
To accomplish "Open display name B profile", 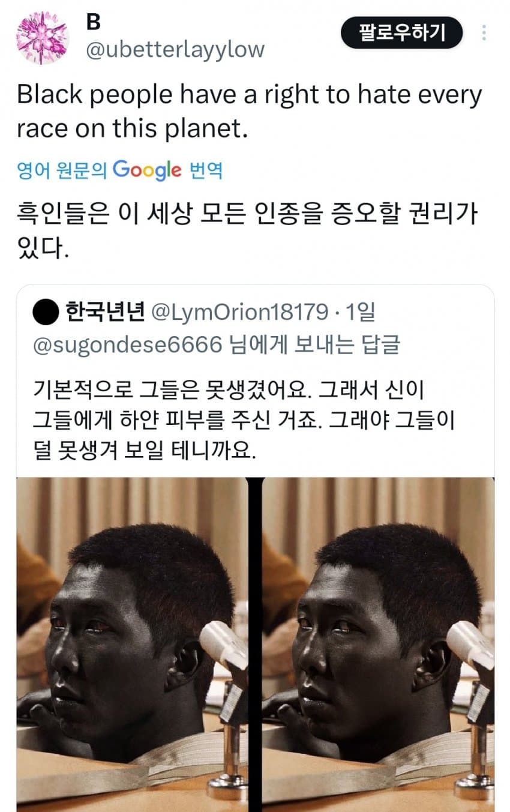I will point(93,22).
